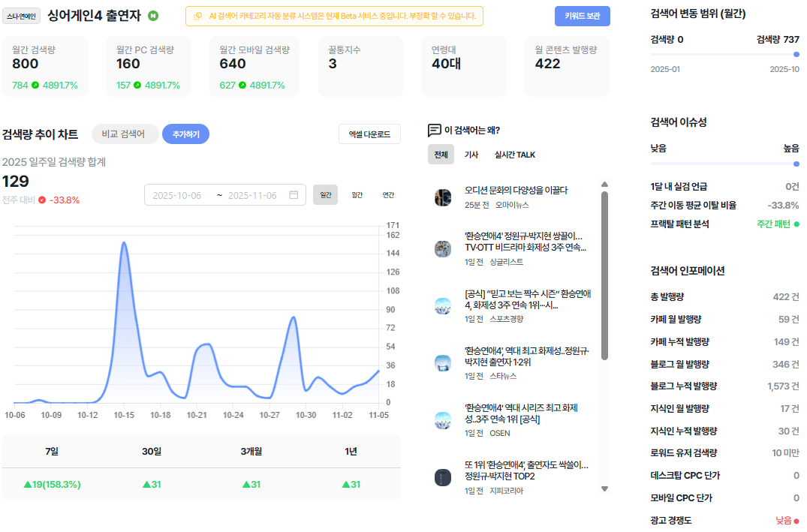Viewport: 807px width, 532px height.
Task: Click the calendar icon in the date range field
Action: [294, 195]
